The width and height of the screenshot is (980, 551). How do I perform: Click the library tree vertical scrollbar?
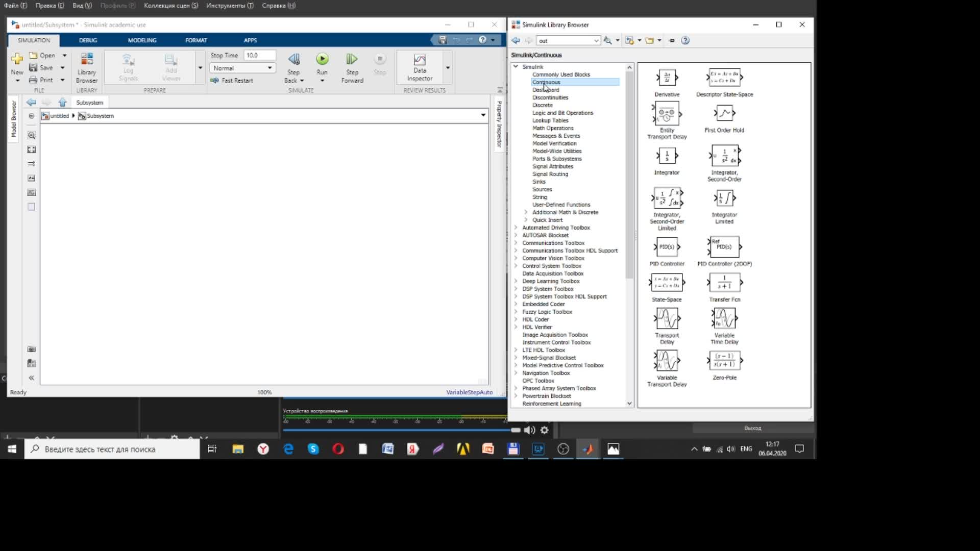click(629, 176)
